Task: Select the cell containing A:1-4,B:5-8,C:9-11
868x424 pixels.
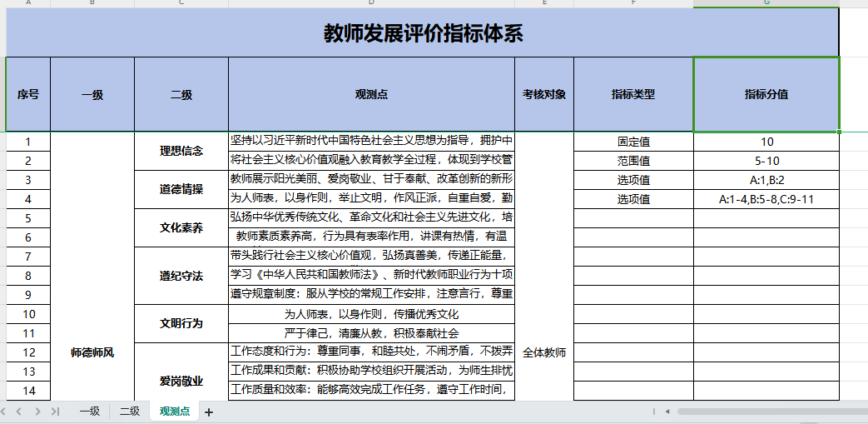Action: coord(766,199)
